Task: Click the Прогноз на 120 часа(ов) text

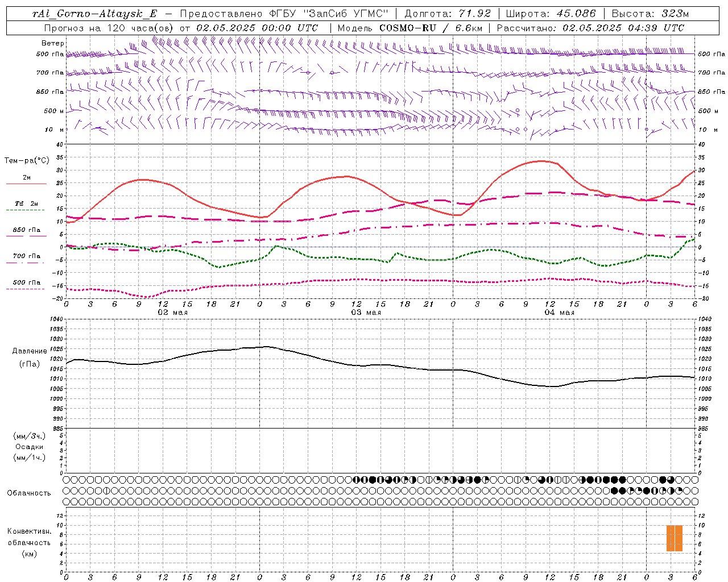Action: (x=110, y=28)
